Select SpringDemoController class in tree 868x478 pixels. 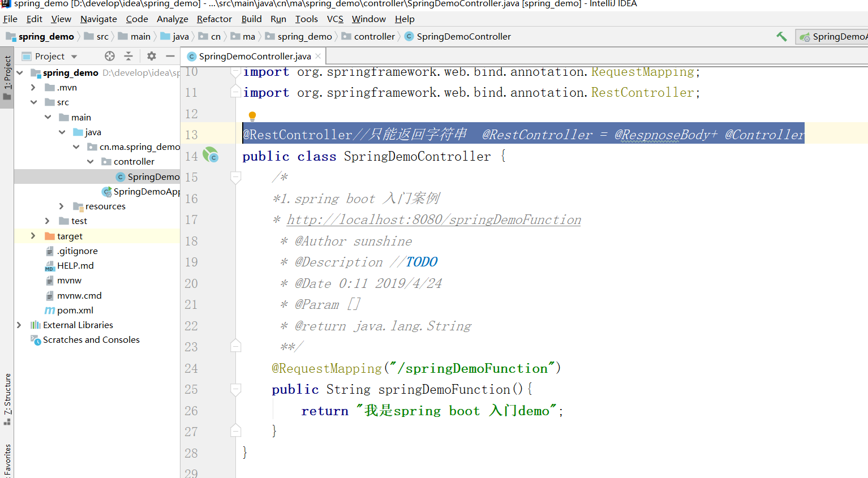(x=147, y=176)
